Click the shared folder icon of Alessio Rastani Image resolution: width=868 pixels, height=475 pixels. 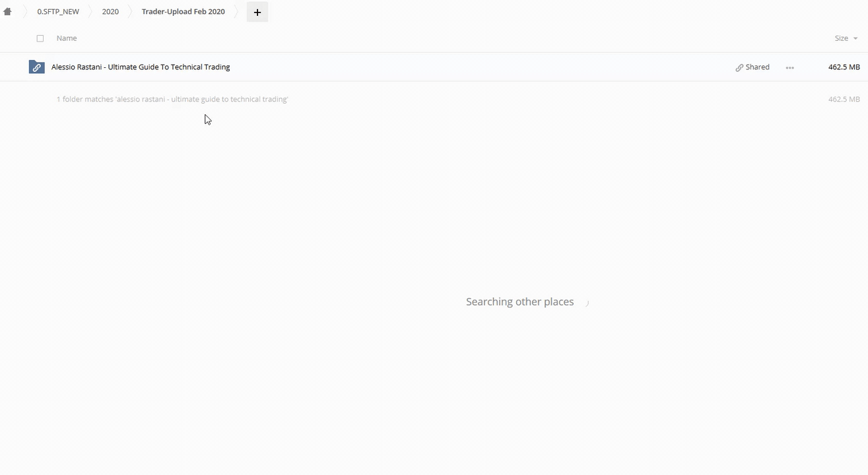36,67
